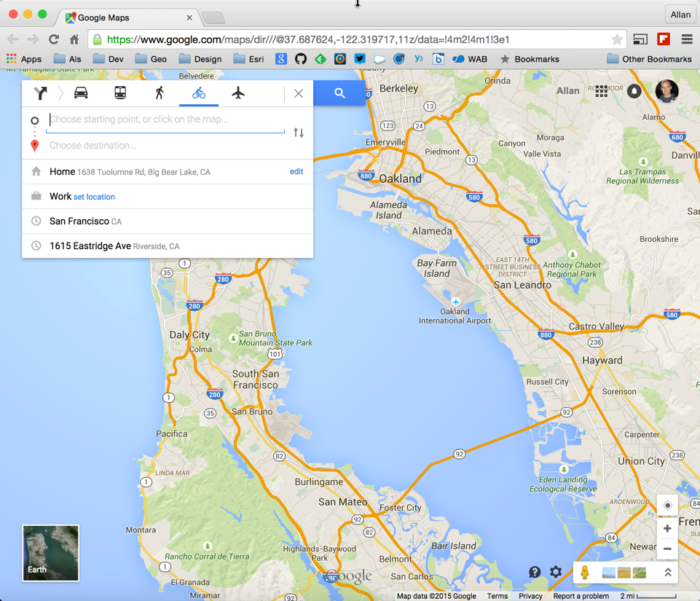Click the Allan Chrome profile button

click(680, 15)
